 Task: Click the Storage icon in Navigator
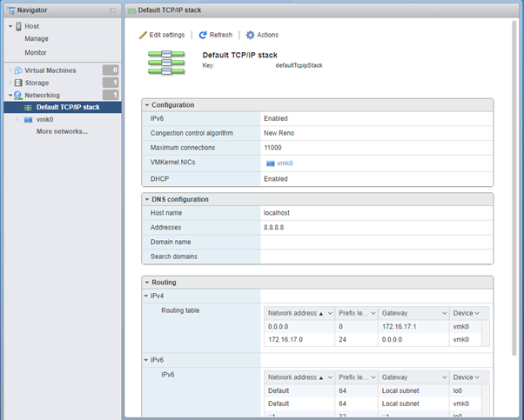pyautogui.click(x=18, y=83)
